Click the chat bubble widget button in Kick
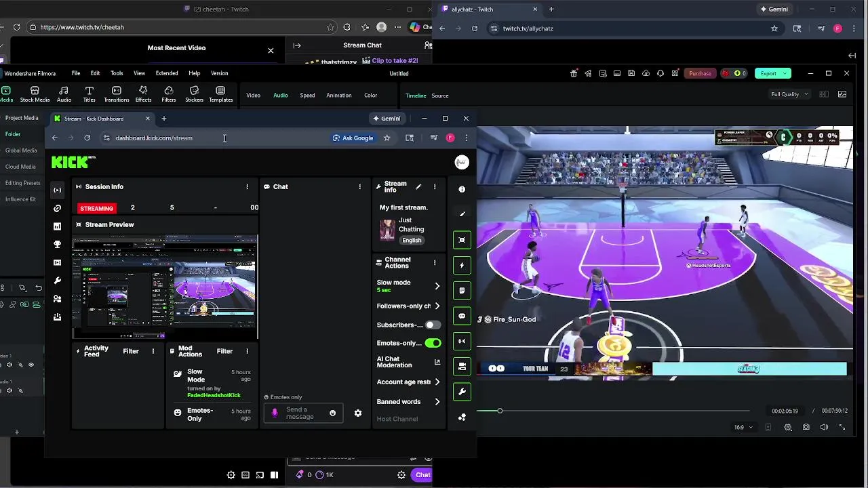868x488 pixels. point(462,316)
